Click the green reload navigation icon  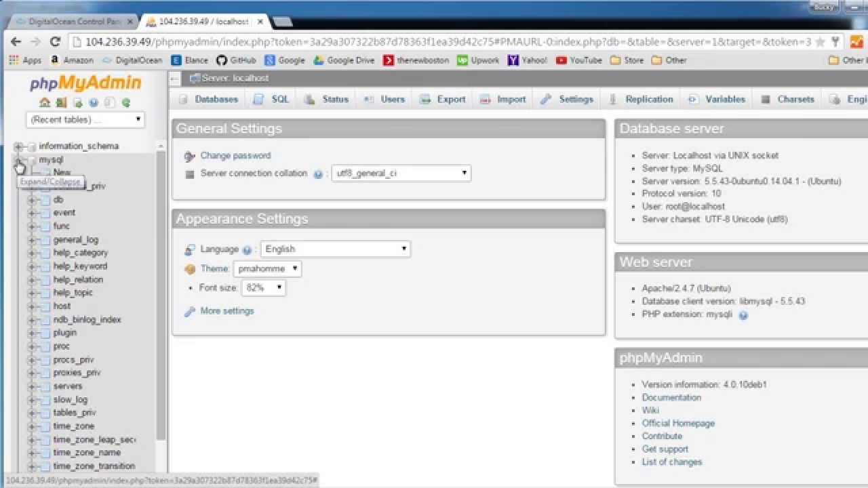[x=125, y=103]
